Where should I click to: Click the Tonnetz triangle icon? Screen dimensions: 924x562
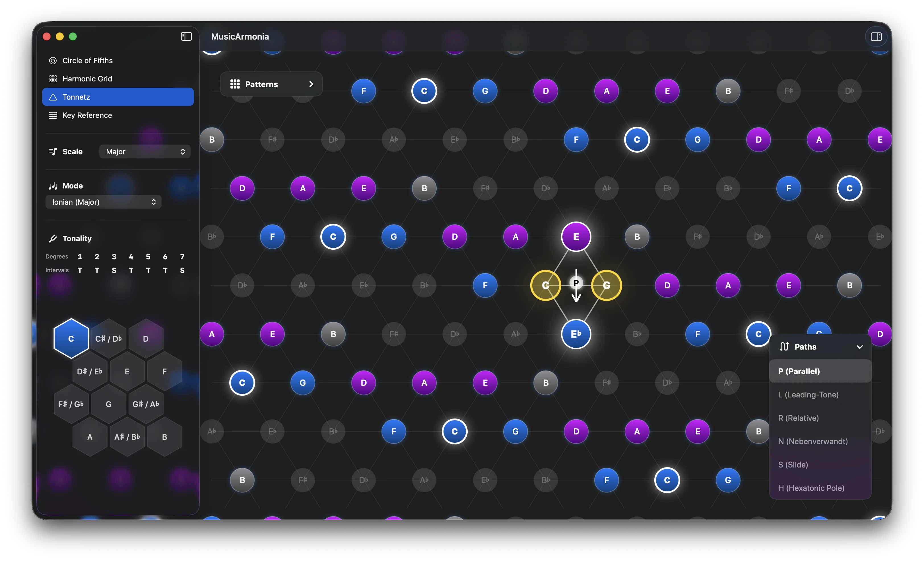pyautogui.click(x=53, y=97)
